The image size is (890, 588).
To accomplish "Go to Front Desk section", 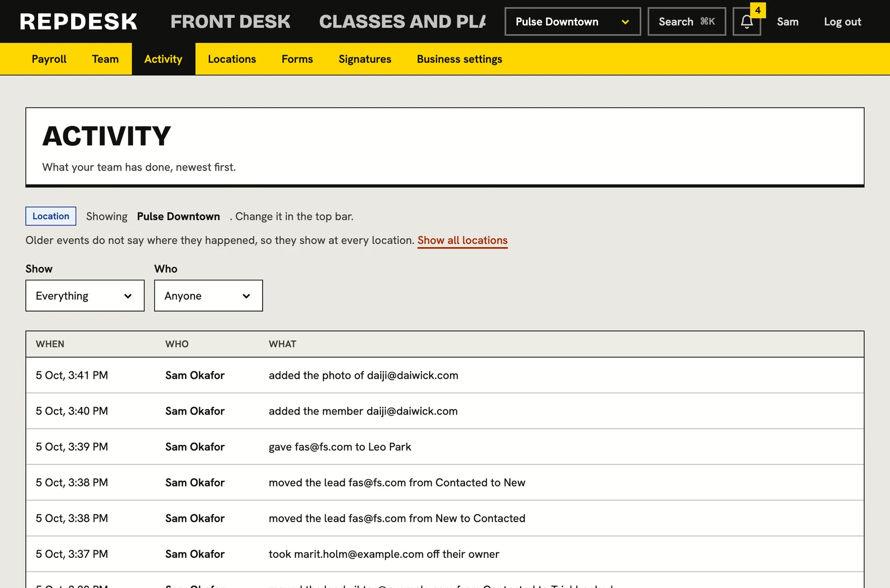I will [230, 22].
